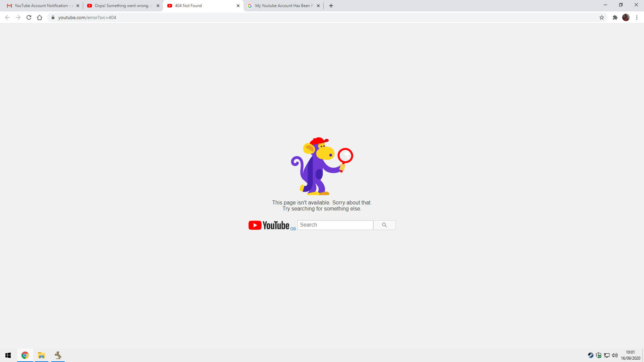Click the YouTube logo
The height and width of the screenshot is (362, 644).
(x=269, y=225)
